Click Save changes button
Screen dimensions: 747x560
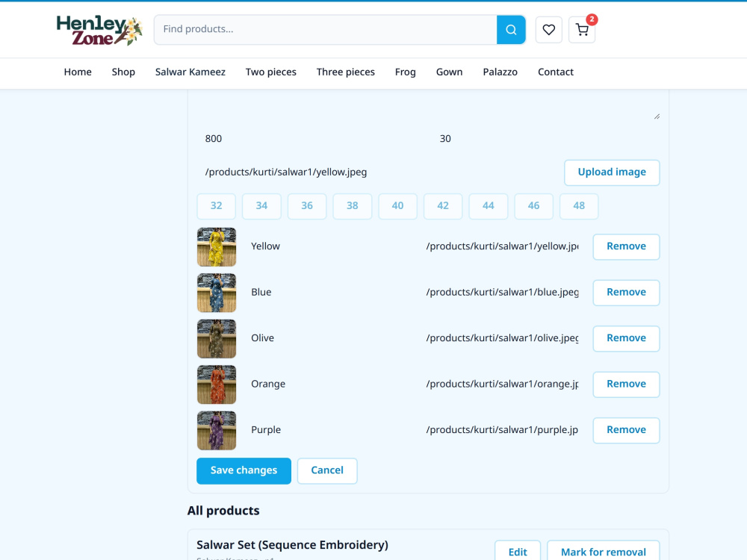244,471
